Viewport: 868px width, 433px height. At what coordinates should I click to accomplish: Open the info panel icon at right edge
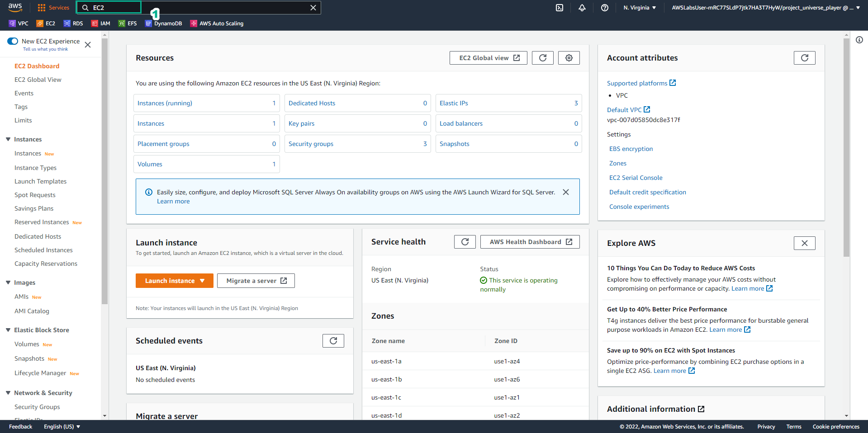[859, 40]
